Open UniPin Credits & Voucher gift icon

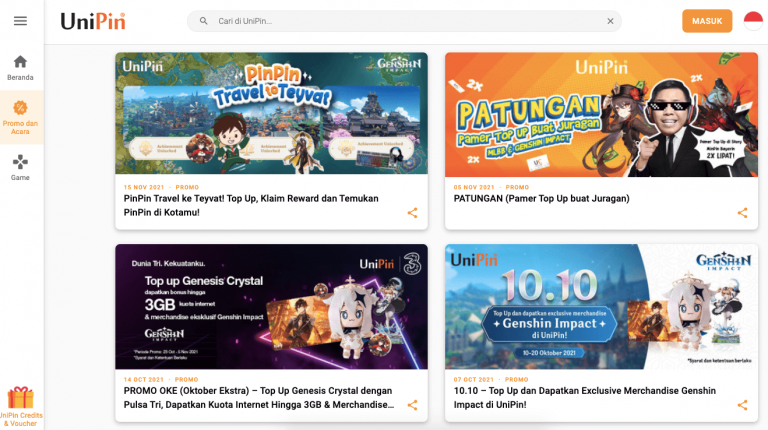pos(21,406)
